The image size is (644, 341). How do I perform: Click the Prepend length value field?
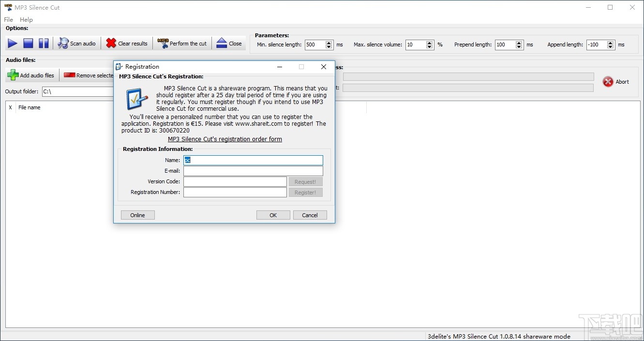pyautogui.click(x=505, y=44)
